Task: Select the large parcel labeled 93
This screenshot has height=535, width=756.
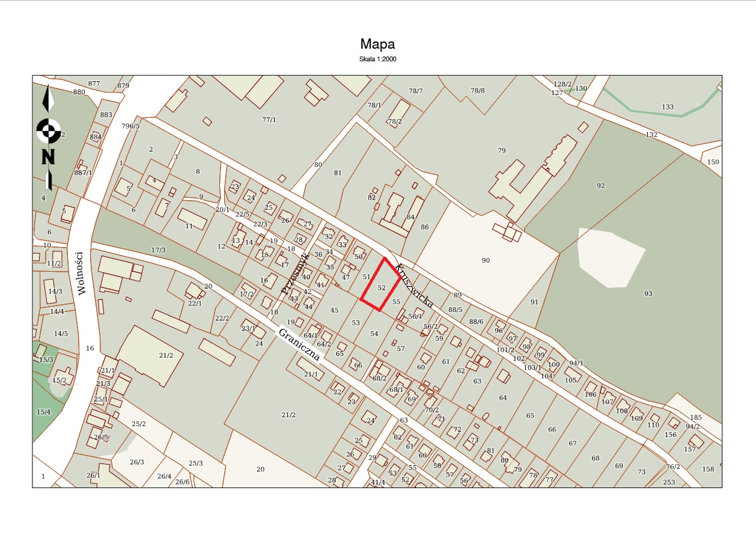Action: 648,293
